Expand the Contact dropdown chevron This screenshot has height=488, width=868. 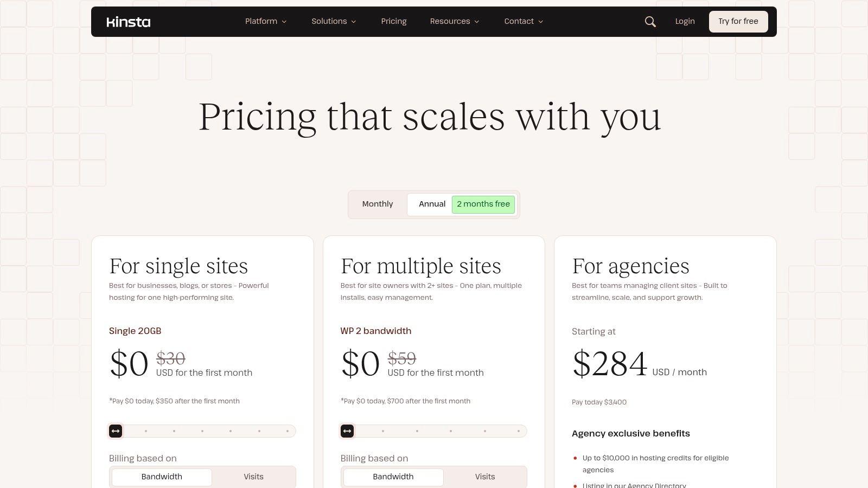(540, 21)
